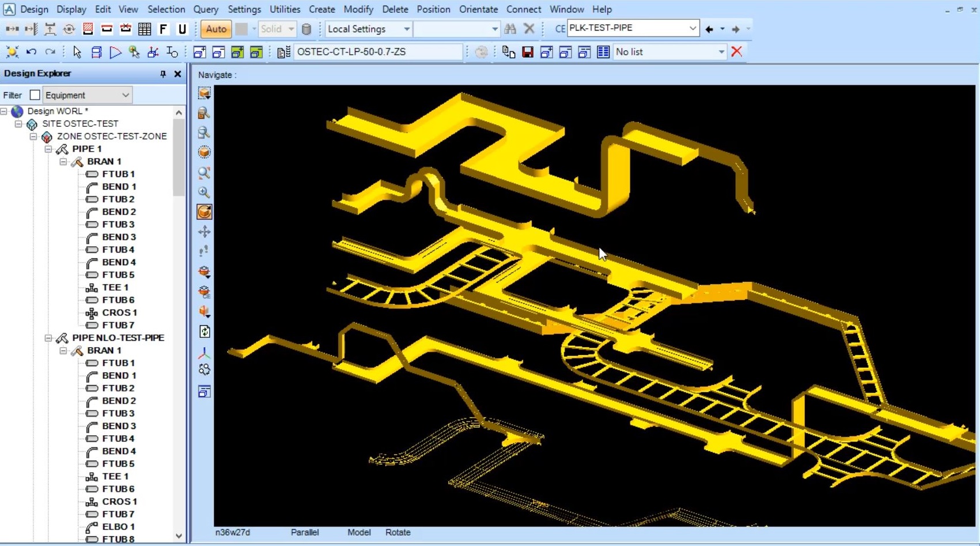This screenshot has width=980, height=546.
Task: Click the green refresh page icon
Action: (204, 332)
